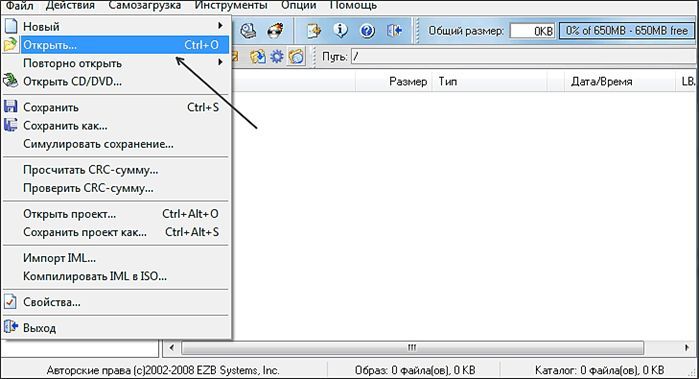Select Открыть CD/DVD... menu entry
Screen dimensions: 699x379
(x=116, y=82)
